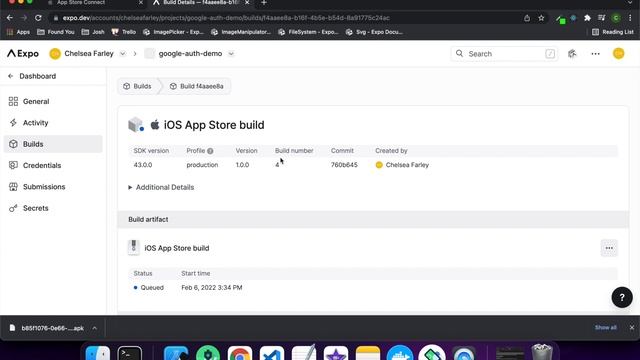Viewport: 640px width, 360px height.
Task: Open Finder from the dock
Action: (98, 353)
